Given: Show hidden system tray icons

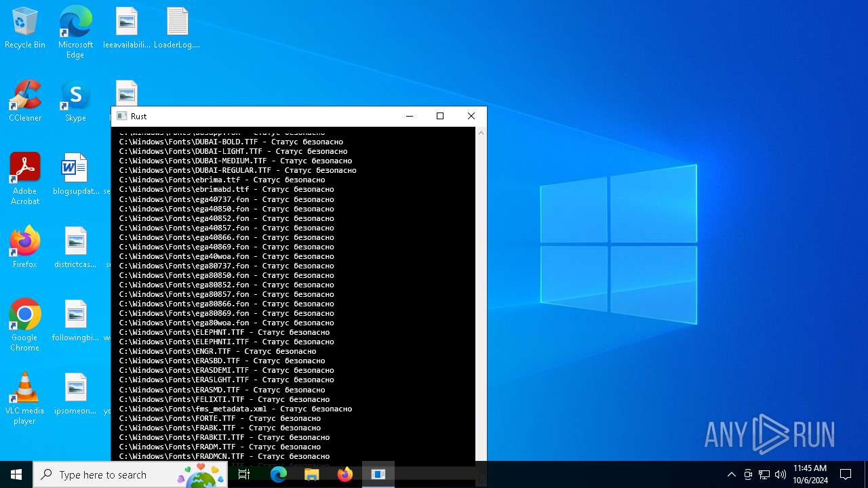Looking at the screenshot, I should (731, 474).
